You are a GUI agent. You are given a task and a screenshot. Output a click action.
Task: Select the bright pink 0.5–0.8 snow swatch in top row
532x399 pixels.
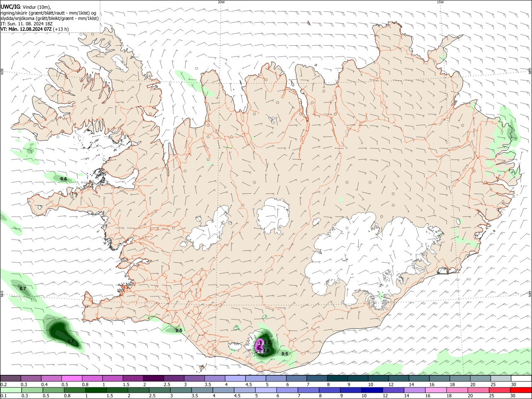(x=71, y=378)
